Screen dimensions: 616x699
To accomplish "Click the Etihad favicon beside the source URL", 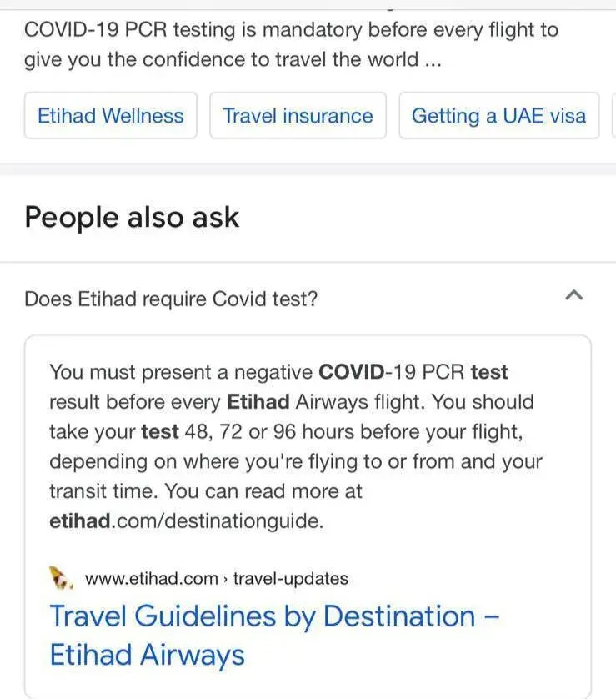I will tap(61, 577).
